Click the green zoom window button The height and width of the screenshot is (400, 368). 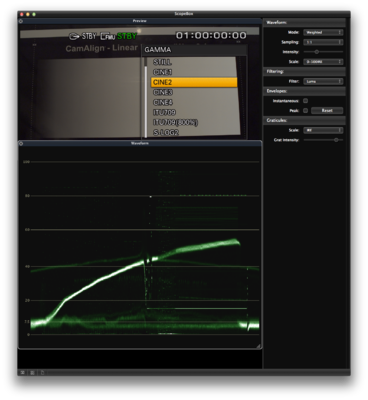34,14
